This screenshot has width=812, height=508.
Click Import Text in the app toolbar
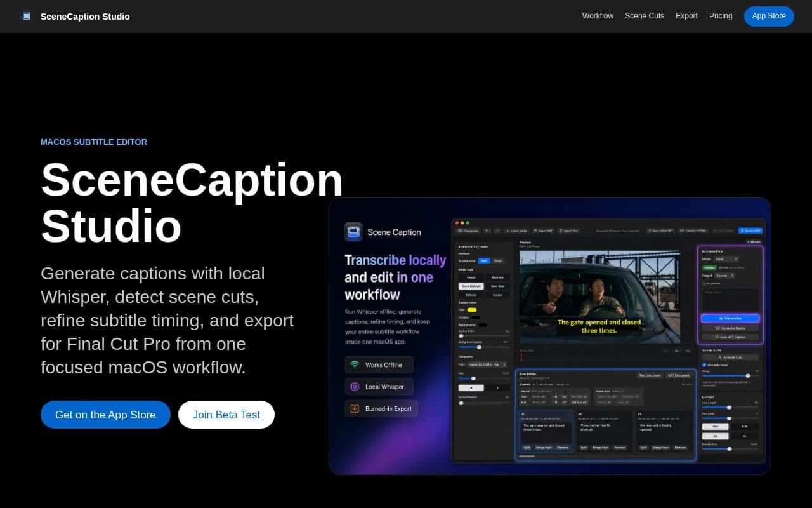coord(569,231)
